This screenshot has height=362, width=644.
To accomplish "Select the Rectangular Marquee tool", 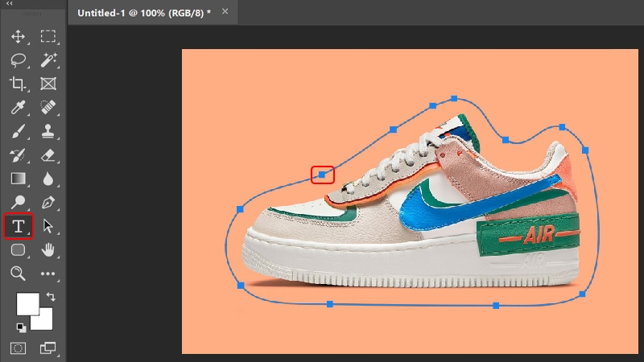I will [x=48, y=36].
